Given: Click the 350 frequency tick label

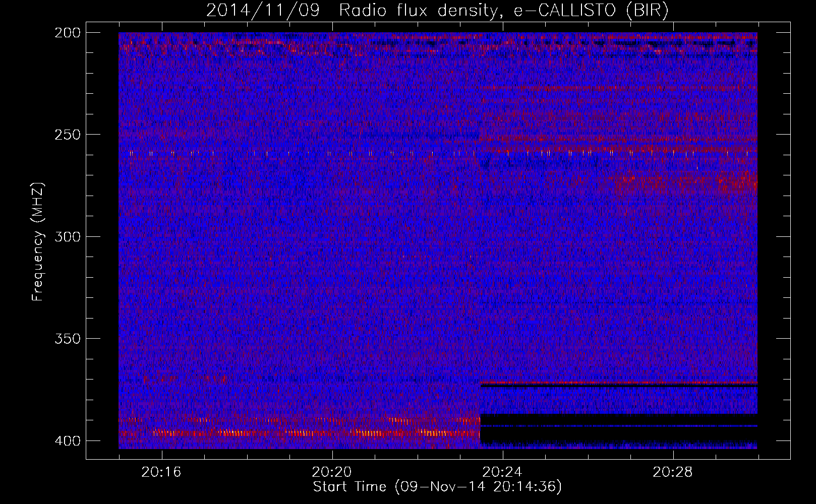Looking at the screenshot, I should 67,338.
